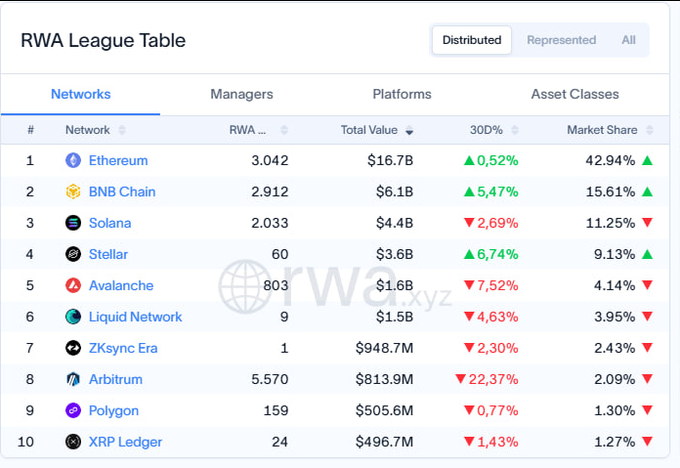Click the $6.1B total value cell
Viewport: 680px width, 468px height.
395,192
